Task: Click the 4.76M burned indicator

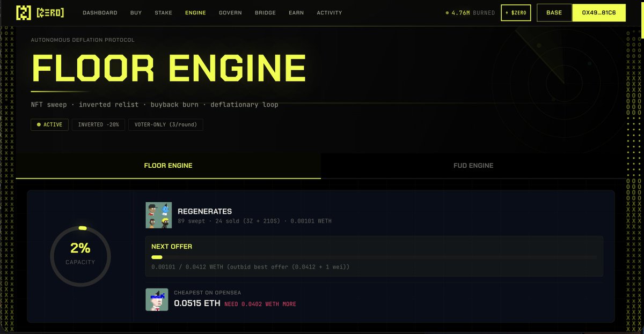Action: click(470, 13)
